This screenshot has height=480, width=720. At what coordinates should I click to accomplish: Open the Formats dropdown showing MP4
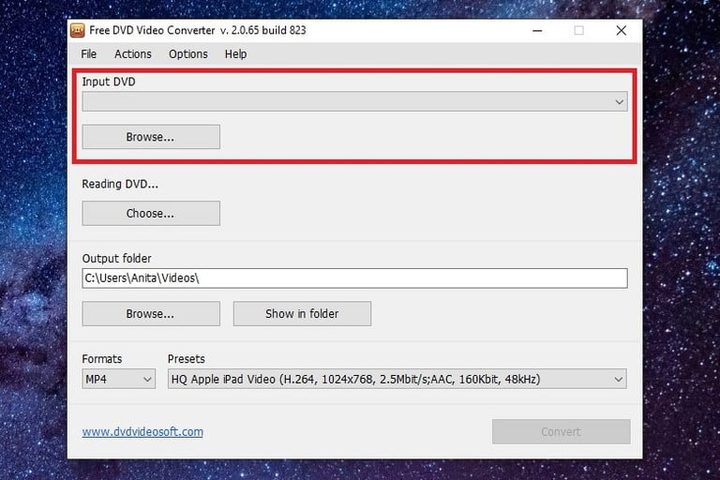point(118,379)
